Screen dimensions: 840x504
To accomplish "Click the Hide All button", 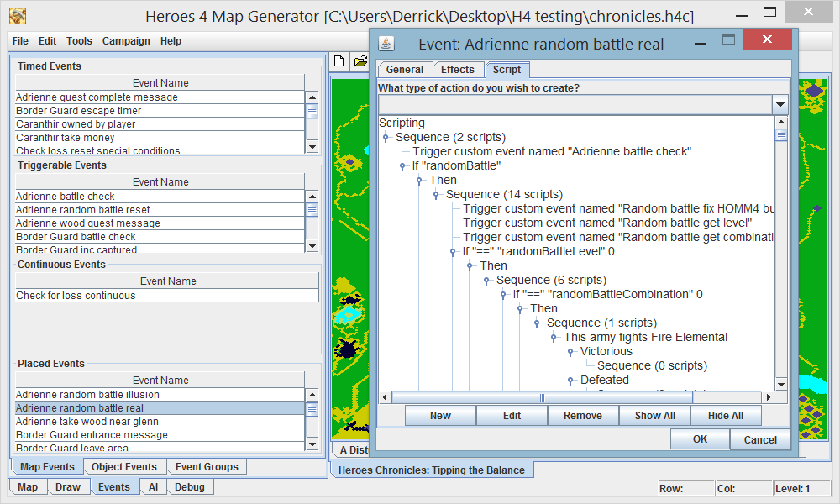I will coord(726,416).
